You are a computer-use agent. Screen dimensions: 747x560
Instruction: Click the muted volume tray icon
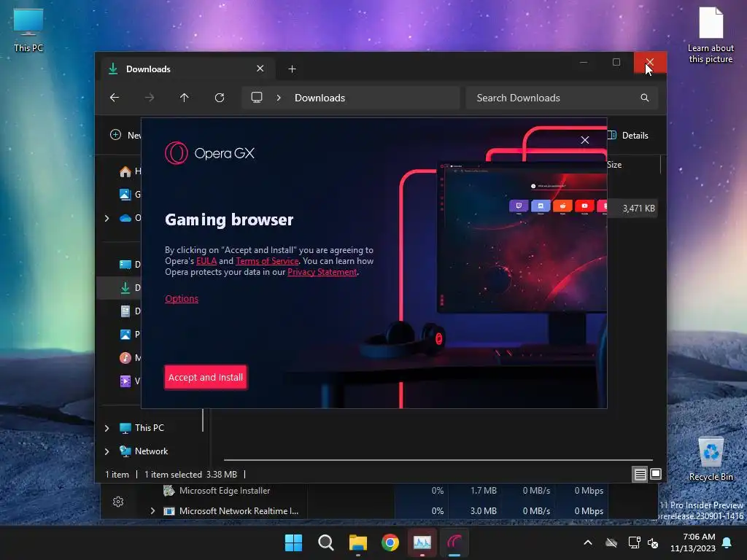click(653, 542)
